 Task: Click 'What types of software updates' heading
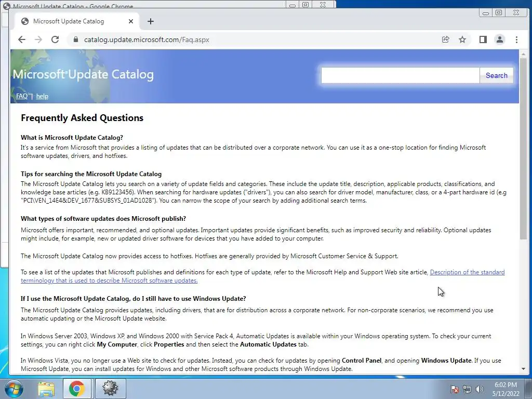tap(103, 219)
